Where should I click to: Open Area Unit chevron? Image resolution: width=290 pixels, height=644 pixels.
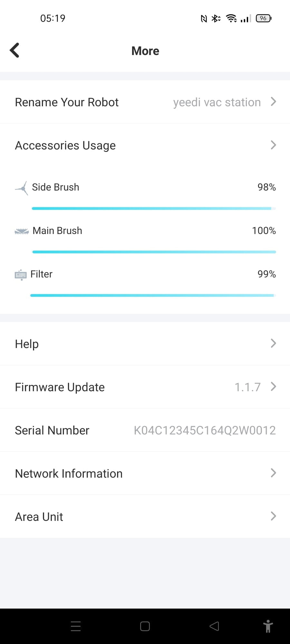273,516
